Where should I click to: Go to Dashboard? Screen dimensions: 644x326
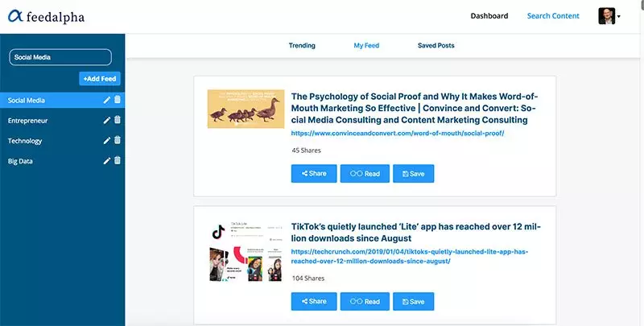coord(489,16)
